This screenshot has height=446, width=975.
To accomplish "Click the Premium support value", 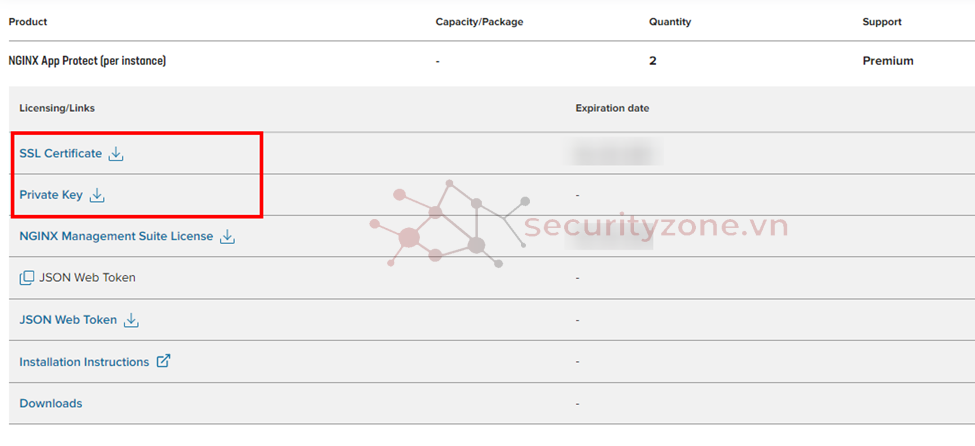I will point(888,61).
